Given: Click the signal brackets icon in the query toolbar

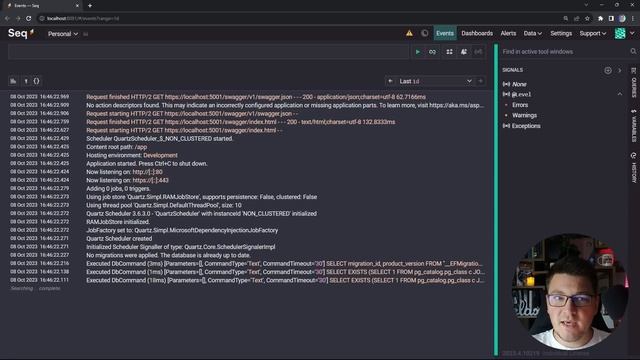Looking at the screenshot, I should pyautogui.click(x=478, y=52).
